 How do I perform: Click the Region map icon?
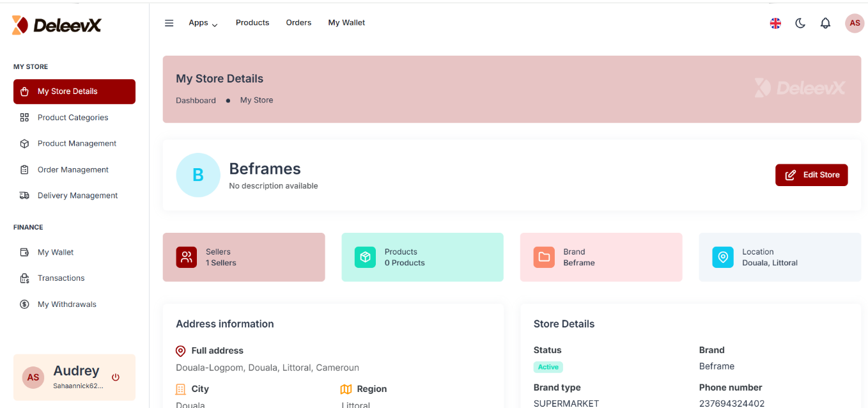(x=346, y=389)
